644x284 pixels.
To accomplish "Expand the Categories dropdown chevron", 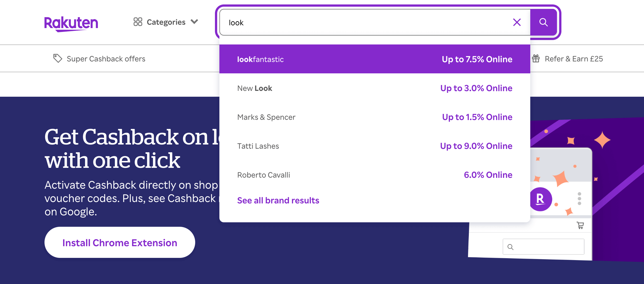I will click(194, 22).
